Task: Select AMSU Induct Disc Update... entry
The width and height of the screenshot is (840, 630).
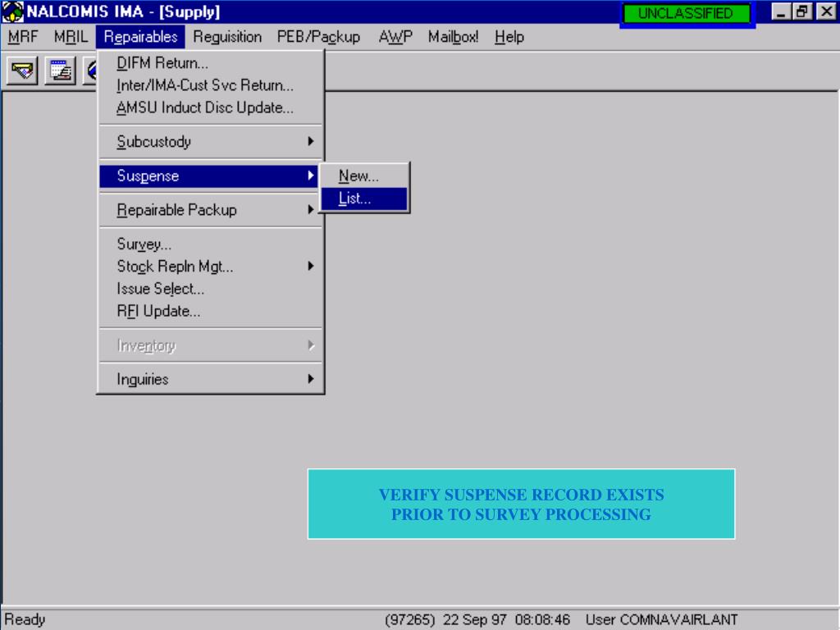Action: click(211, 107)
